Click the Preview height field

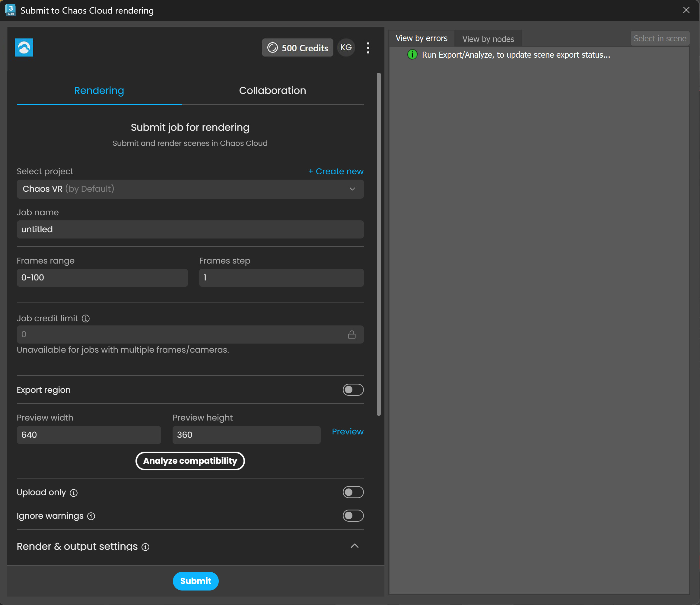(x=247, y=435)
